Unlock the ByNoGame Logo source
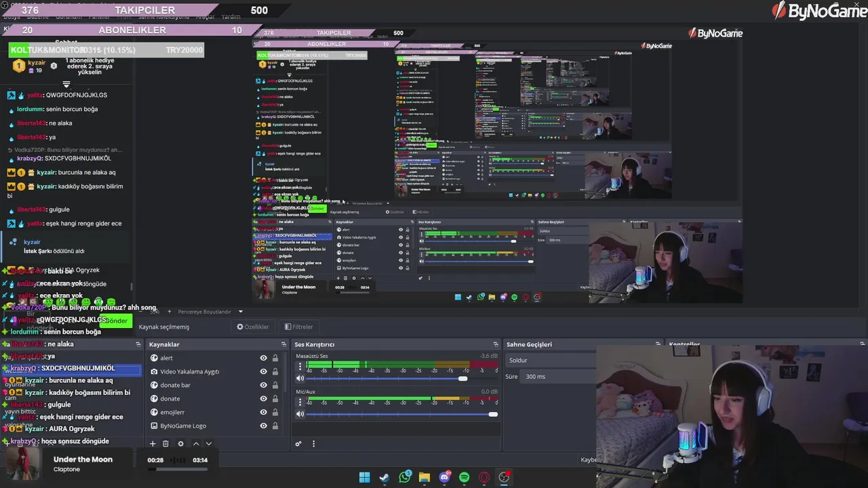 click(275, 426)
